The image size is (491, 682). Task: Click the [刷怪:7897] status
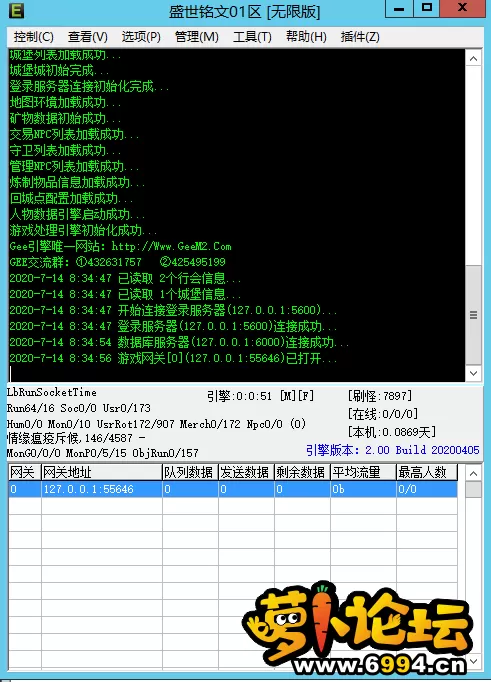(x=380, y=396)
